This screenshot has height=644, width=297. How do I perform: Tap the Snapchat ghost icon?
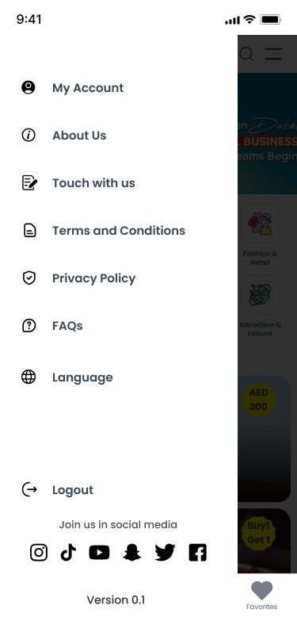click(x=132, y=553)
